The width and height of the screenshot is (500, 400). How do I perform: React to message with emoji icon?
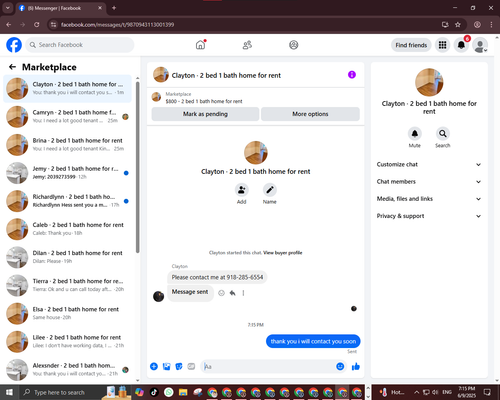[x=221, y=293]
